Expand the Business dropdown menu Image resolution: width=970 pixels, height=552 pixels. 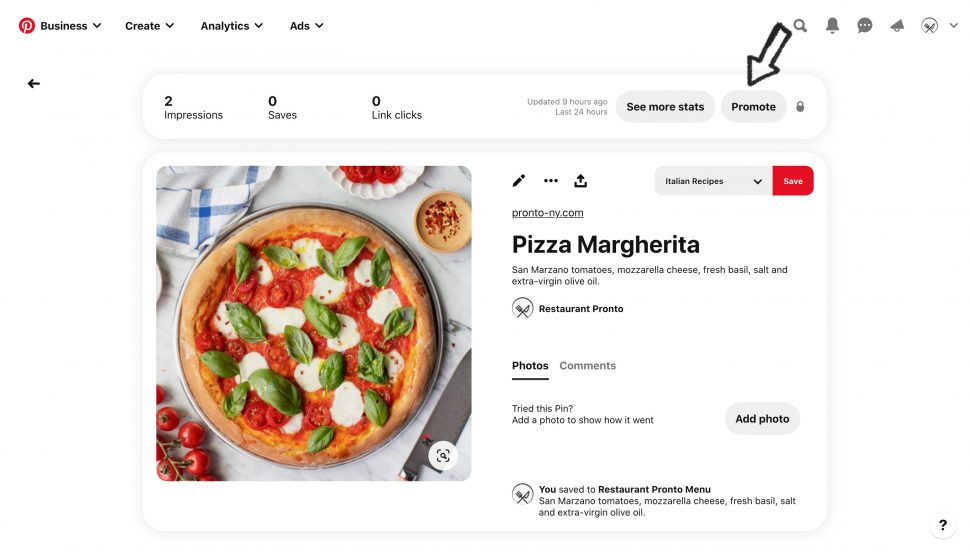click(x=70, y=26)
